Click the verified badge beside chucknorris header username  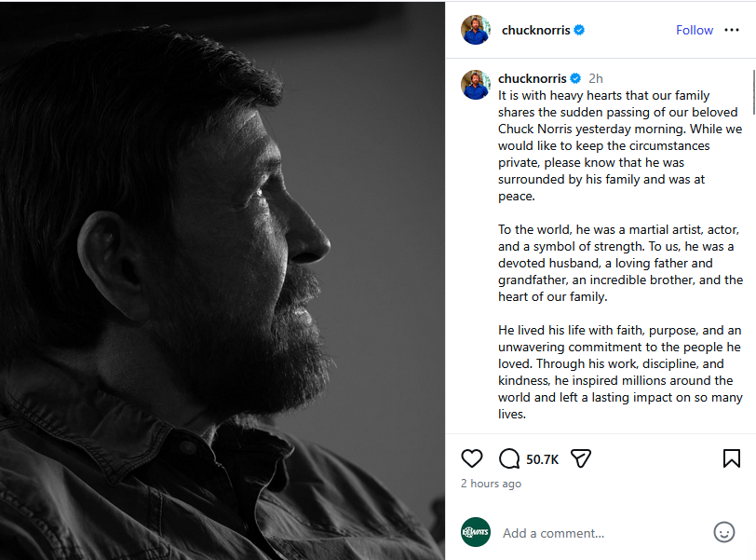click(577, 30)
